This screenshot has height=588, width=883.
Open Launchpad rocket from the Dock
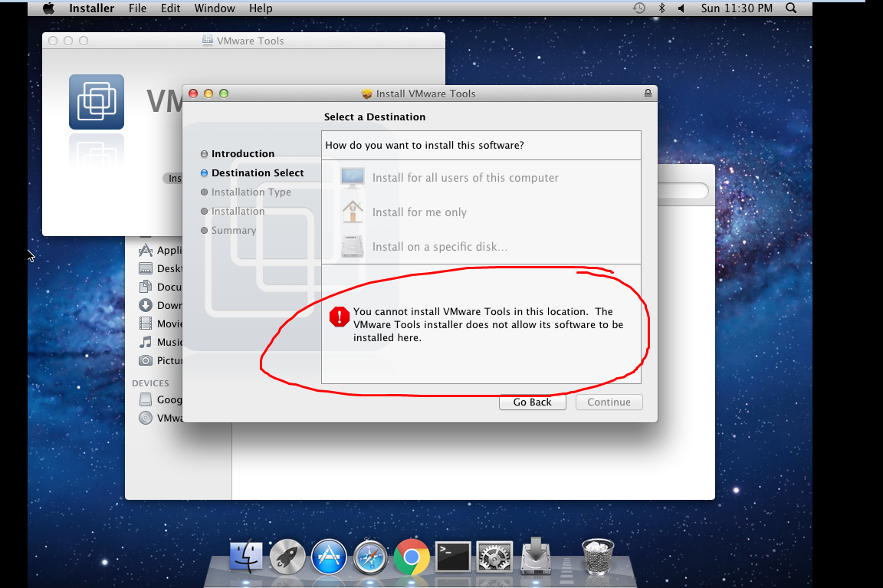click(287, 557)
